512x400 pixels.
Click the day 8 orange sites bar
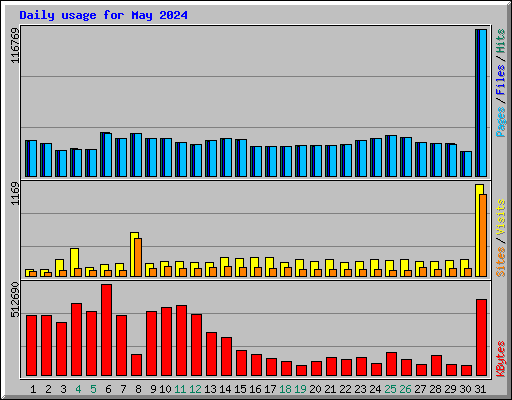[x=138, y=257]
